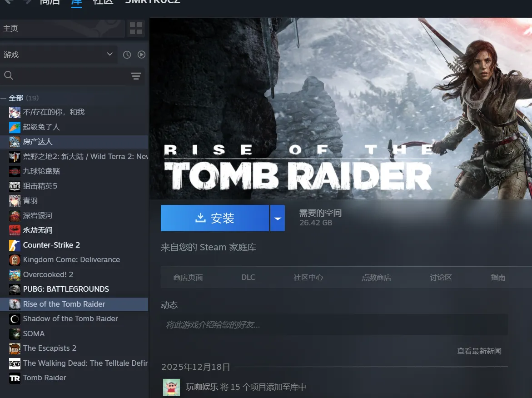532x398 pixels.
Task: Click the PUBG: BATTLEGROUNDS icon
Action: pyautogui.click(x=15, y=289)
